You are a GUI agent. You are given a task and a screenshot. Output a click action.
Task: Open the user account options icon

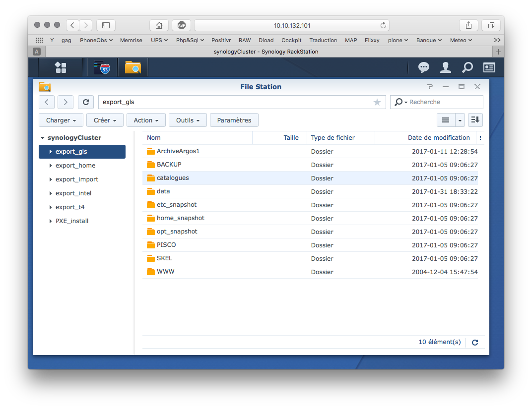coord(446,67)
